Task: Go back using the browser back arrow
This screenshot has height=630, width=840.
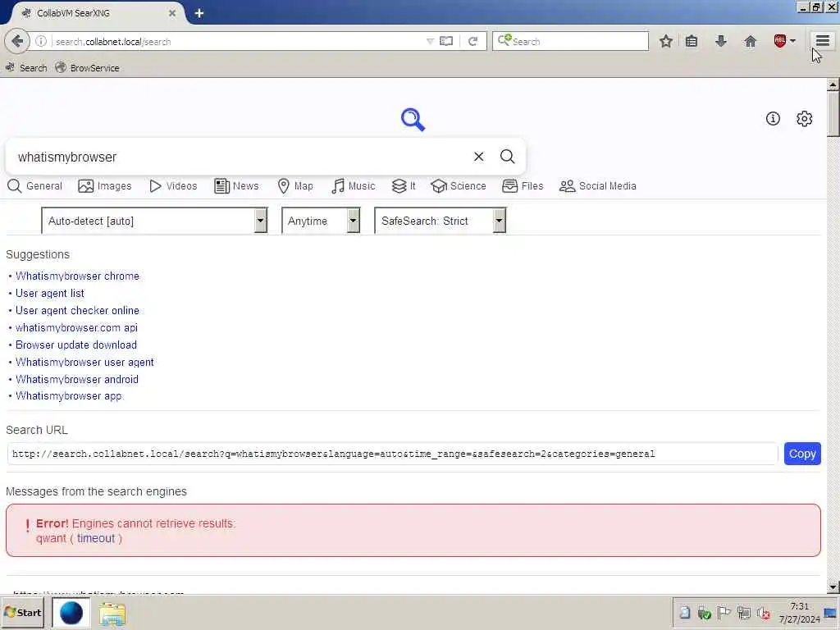Action: [x=16, y=41]
